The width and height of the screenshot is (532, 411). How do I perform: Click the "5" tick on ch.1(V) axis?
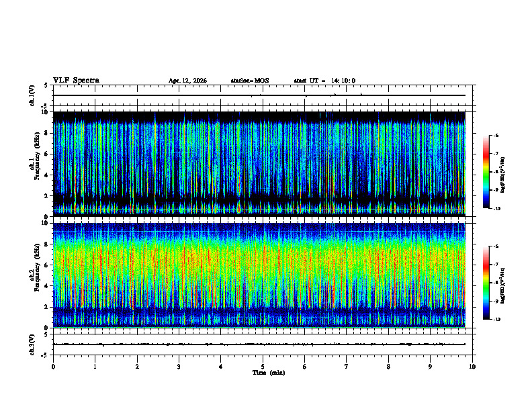[x=47, y=85]
